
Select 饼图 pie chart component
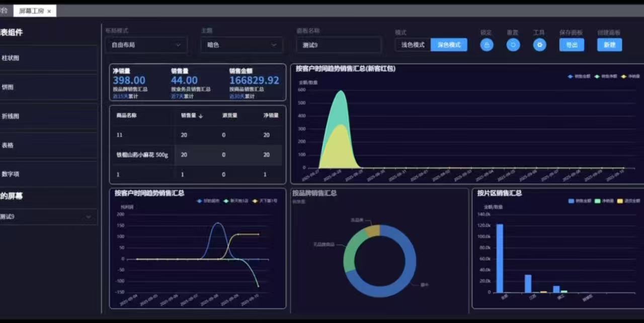(48, 87)
